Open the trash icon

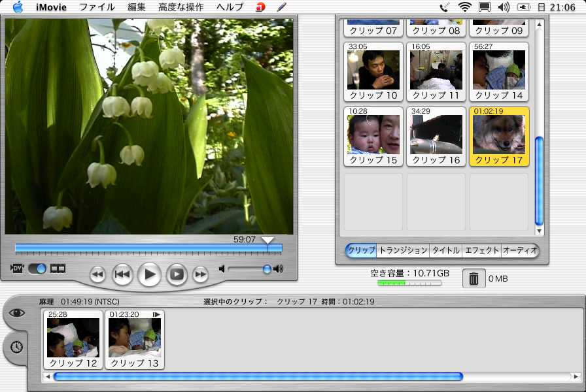[474, 279]
